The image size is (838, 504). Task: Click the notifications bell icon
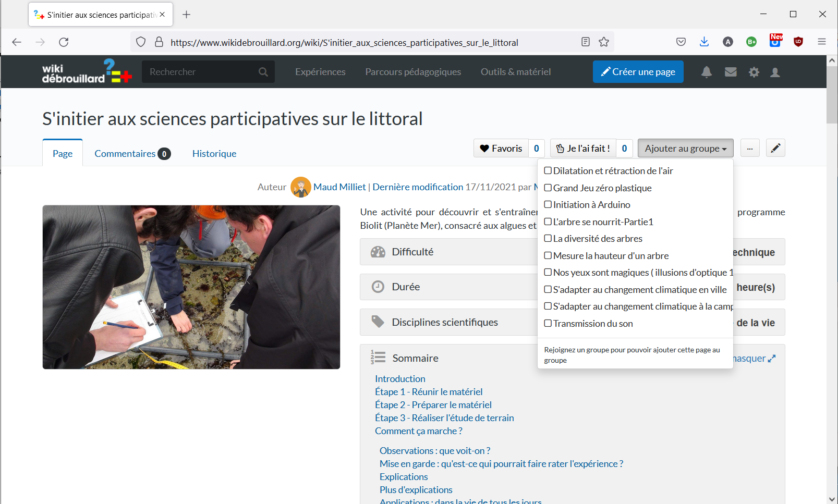[706, 72]
